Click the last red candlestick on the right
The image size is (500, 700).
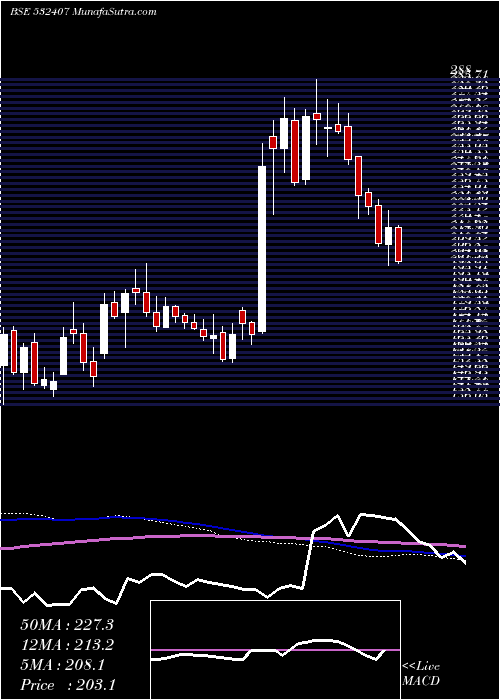click(x=399, y=245)
